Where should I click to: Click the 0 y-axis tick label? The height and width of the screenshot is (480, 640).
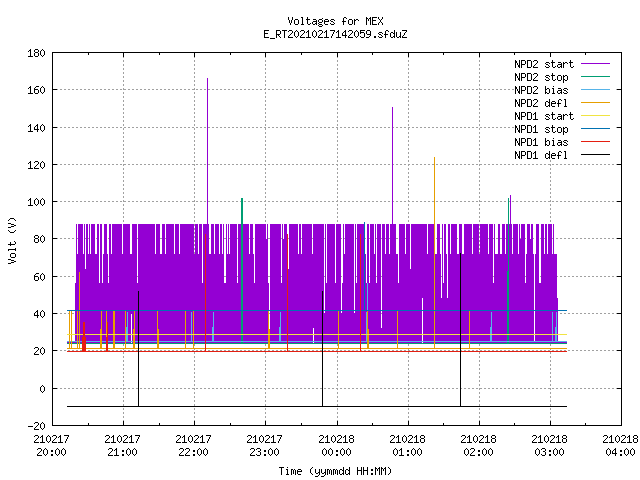[x=42, y=389]
